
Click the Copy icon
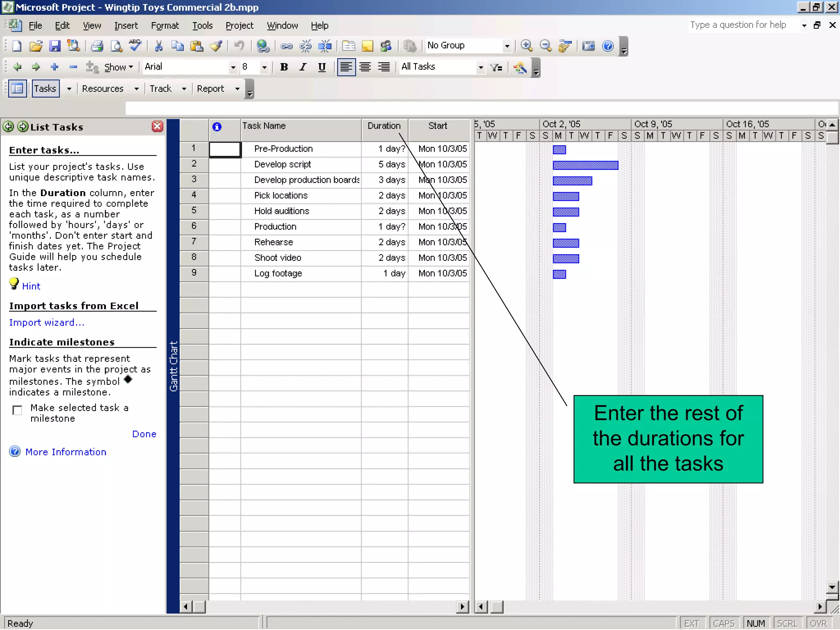(x=178, y=46)
